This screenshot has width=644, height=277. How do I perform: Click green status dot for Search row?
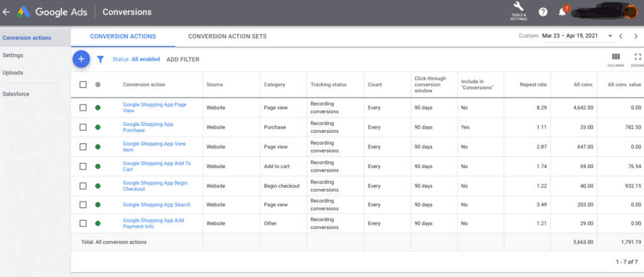click(97, 205)
